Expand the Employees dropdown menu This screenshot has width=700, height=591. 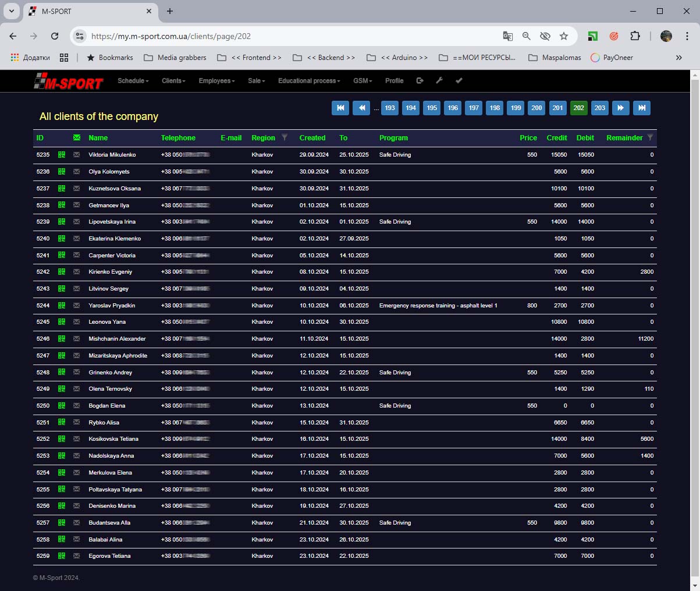tap(216, 81)
